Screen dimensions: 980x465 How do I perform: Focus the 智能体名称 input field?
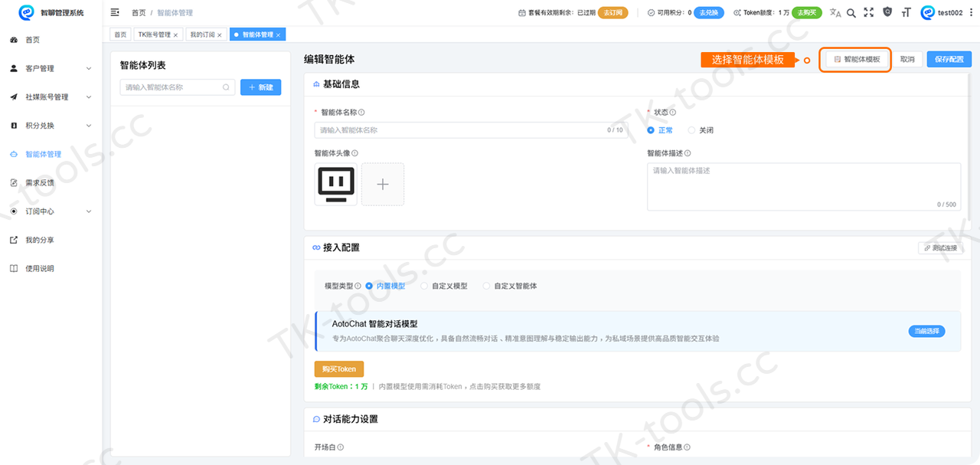tap(470, 130)
